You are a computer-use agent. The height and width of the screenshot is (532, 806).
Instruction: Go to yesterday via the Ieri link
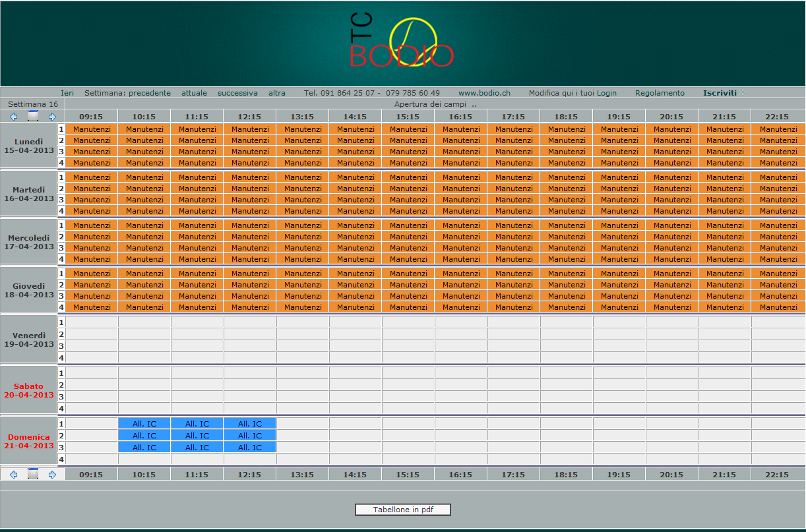pos(67,93)
